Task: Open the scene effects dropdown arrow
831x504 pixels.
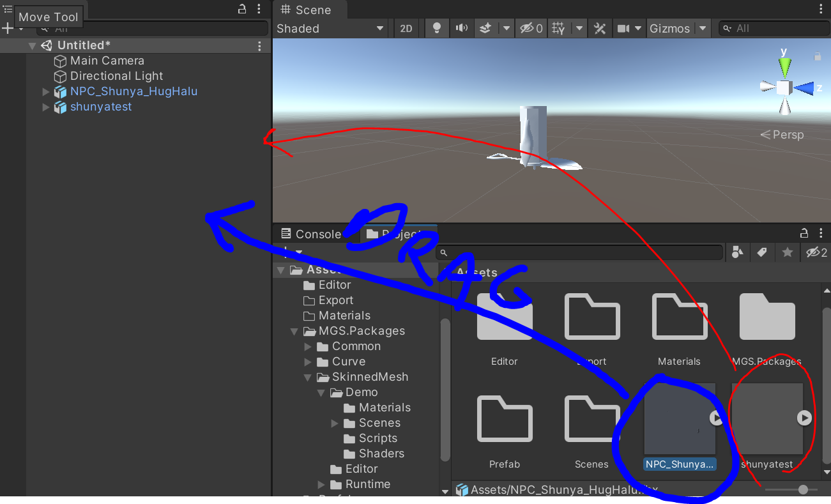Action: pyautogui.click(x=506, y=28)
